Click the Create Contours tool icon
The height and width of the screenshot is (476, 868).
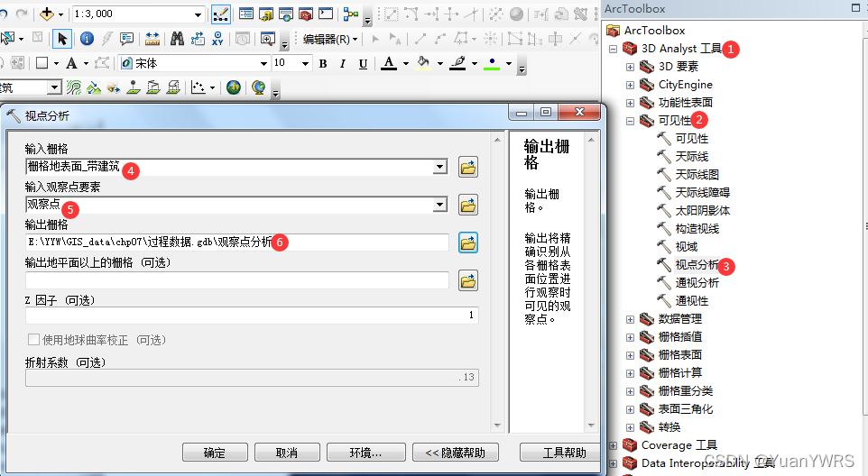coord(74,87)
